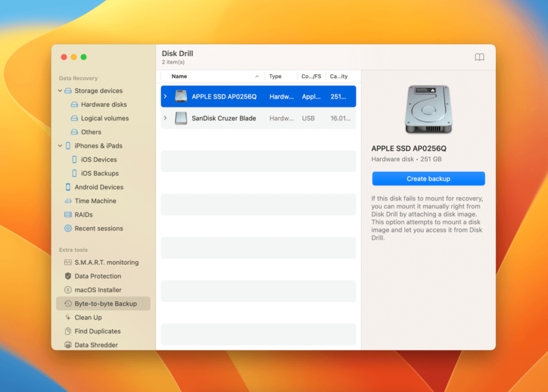The height and width of the screenshot is (392, 548).
Task: Select Byte-to-byte Backup in sidebar
Action: [105, 304]
